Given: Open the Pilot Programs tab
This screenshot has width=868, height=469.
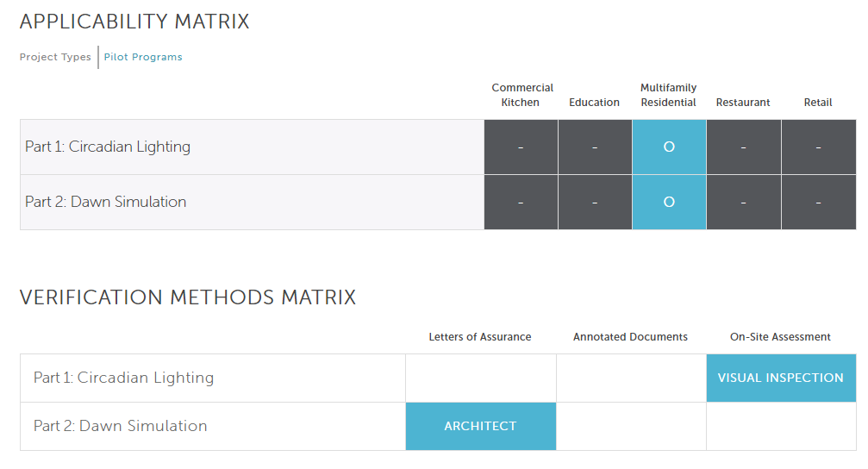Looking at the screenshot, I should click(143, 57).
